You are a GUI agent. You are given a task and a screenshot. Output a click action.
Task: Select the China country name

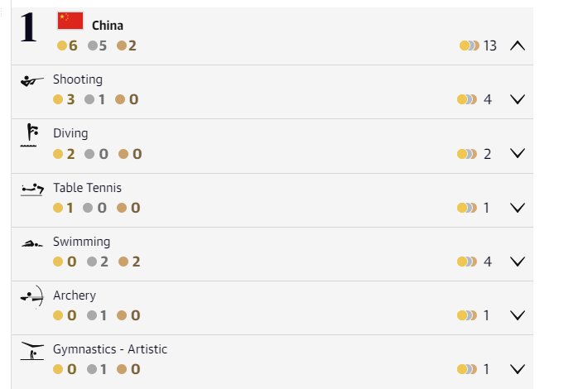(108, 26)
